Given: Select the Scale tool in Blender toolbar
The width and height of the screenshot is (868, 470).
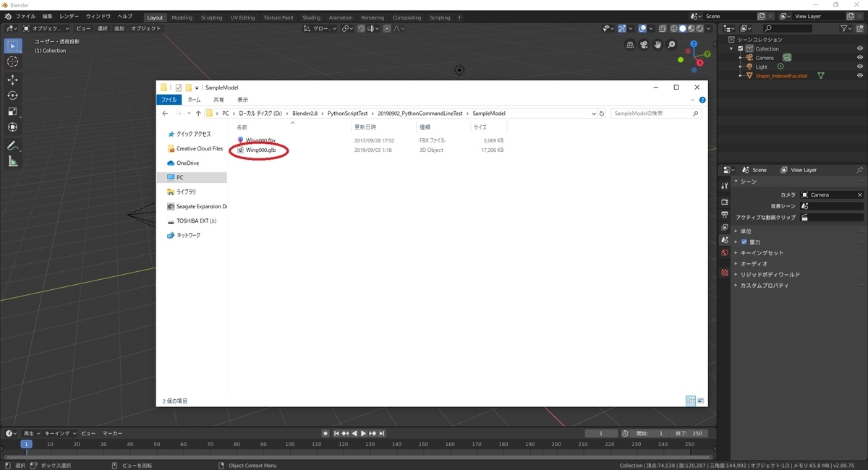Looking at the screenshot, I should click(12, 111).
